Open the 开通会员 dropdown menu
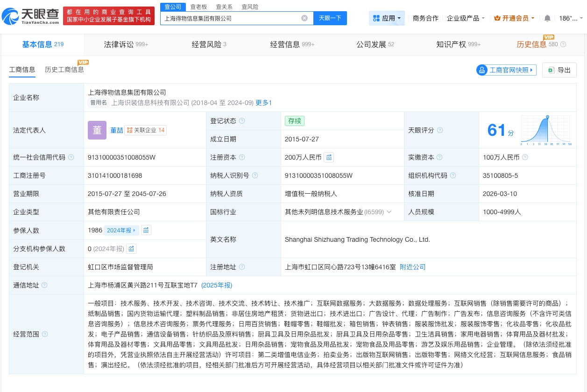This screenshot has height=392, width=587. [533, 19]
